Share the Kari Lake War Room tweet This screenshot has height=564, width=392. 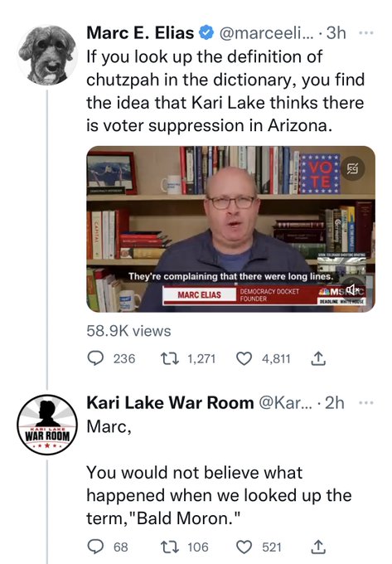coord(318,547)
